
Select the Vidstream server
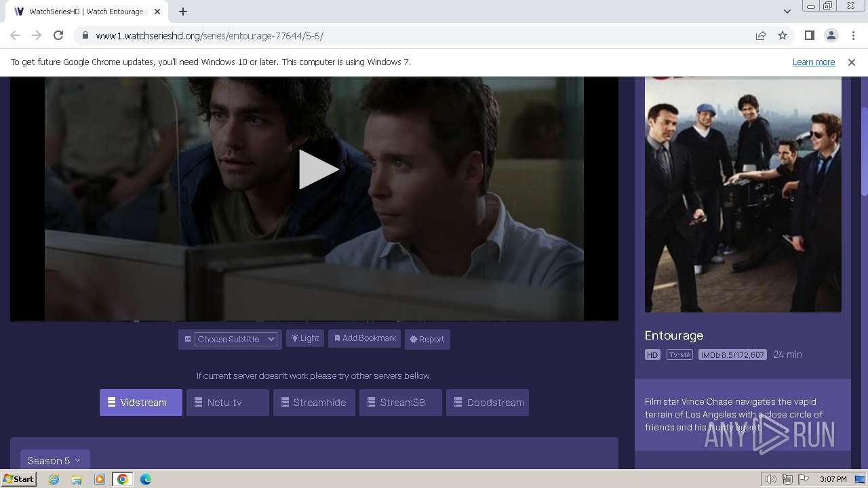(141, 403)
